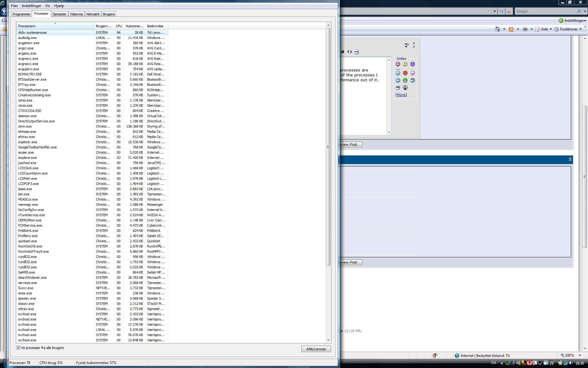Click the Messenger tray icon
The height and width of the screenshot is (368, 588).
coord(518,363)
